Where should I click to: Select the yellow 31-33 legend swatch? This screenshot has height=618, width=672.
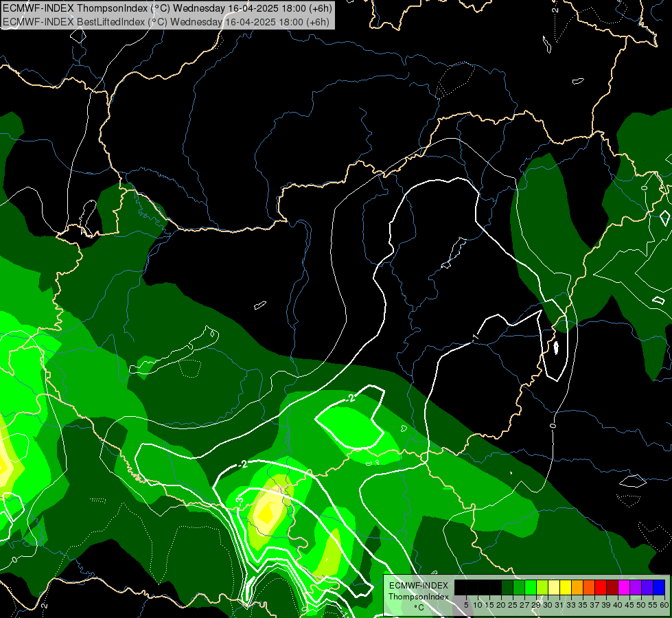(x=566, y=587)
